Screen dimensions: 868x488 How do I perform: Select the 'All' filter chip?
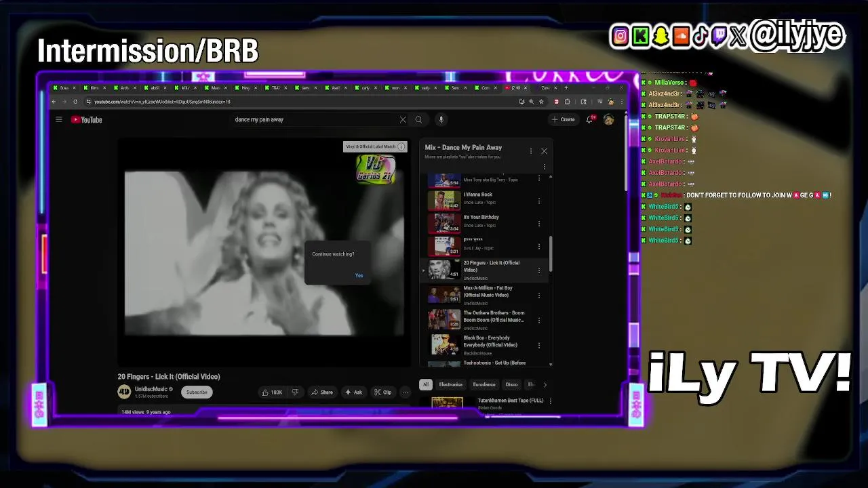coord(426,384)
